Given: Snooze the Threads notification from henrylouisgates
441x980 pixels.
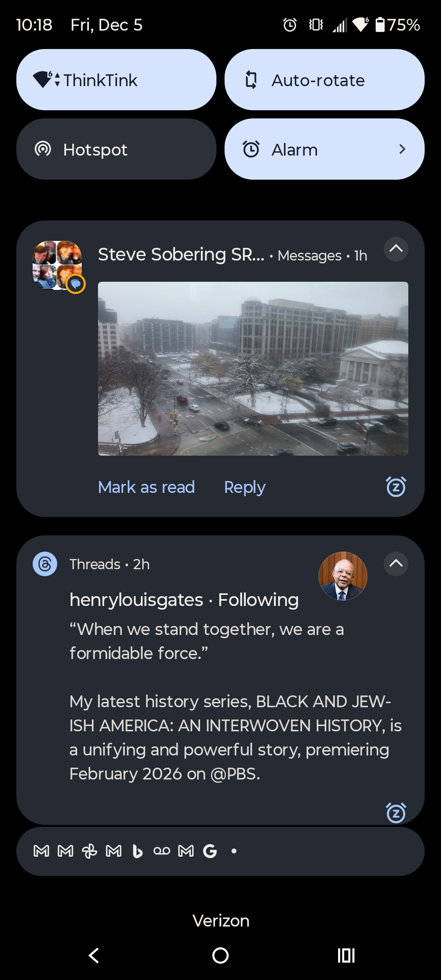Looking at the screenshot, I should (x=396, y=813).
